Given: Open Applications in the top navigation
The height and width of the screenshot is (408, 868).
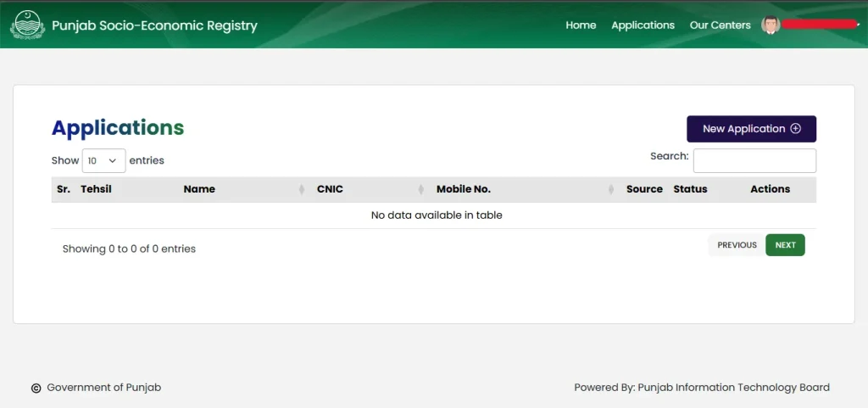Looking at the screenshot, I should click(x=643, y=25).
